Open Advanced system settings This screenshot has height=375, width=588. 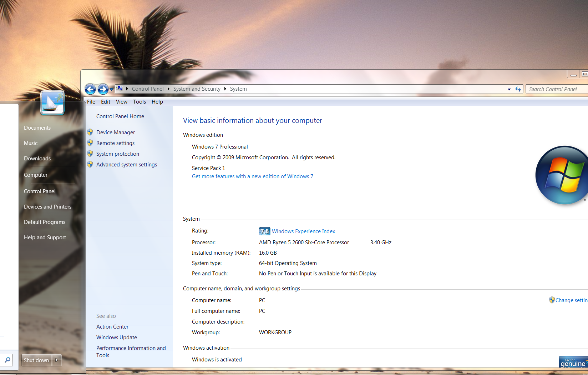coord(126,165)
